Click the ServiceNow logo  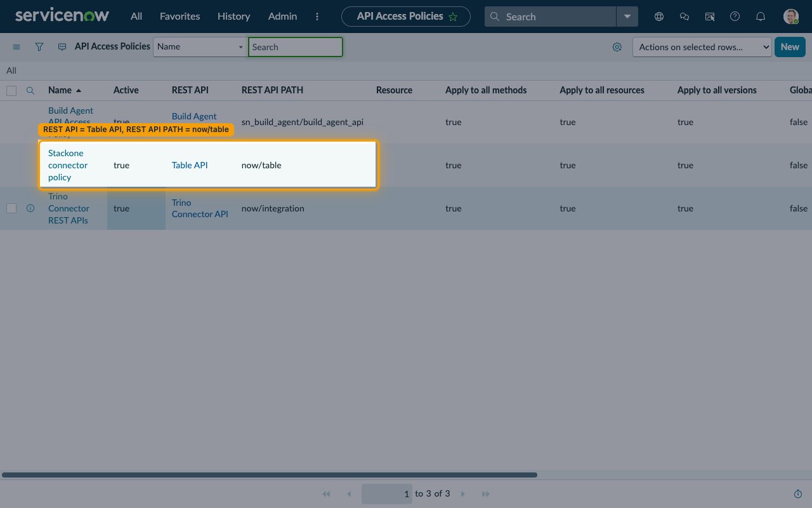(x=62, y=16)
